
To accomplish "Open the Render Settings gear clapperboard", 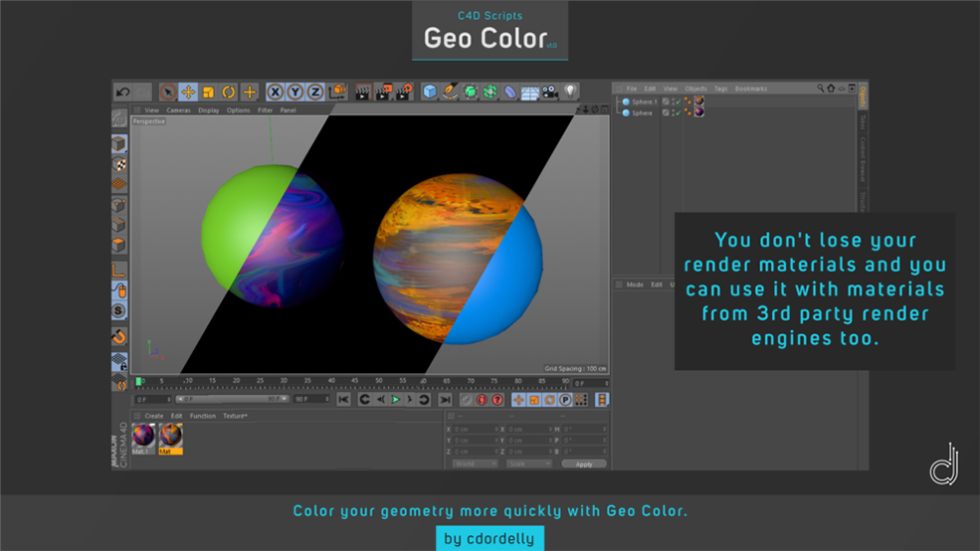I will tap(404, 92).
